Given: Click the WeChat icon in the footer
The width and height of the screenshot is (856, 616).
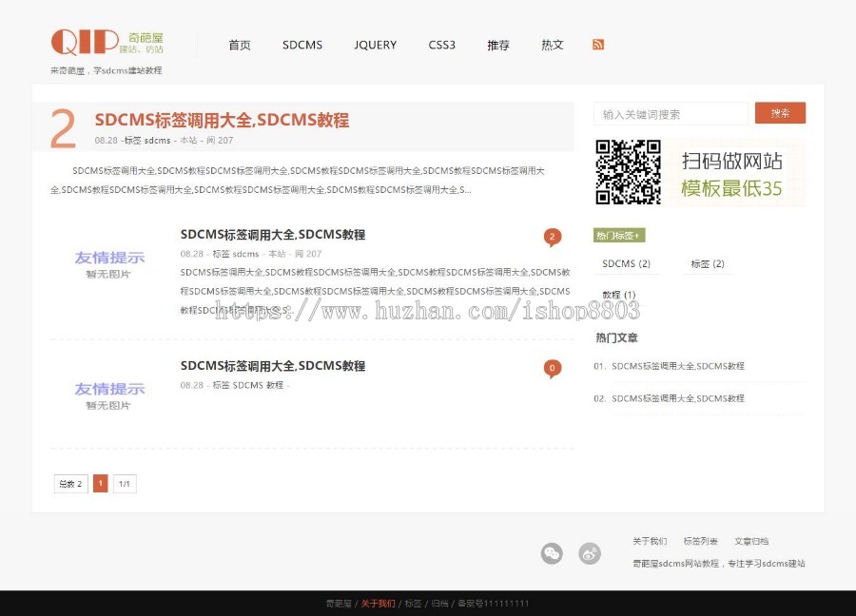Looking at the screenshot, I should 553,553.
